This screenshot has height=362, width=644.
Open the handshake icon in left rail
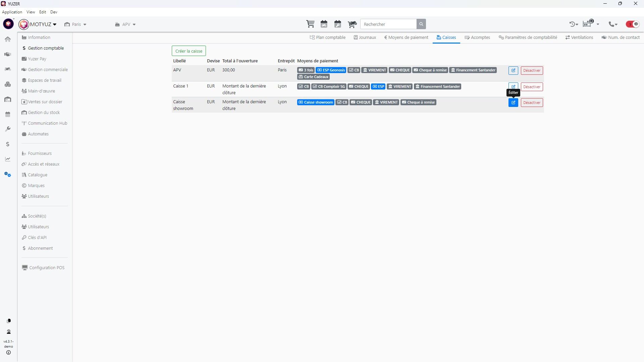(8, 54)
